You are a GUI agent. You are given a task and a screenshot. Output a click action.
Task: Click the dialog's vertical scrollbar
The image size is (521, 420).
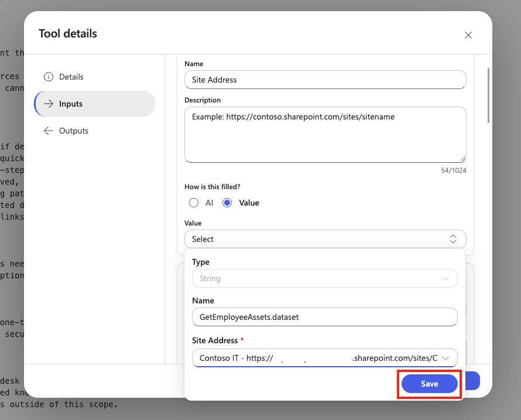tap(488, 95)
